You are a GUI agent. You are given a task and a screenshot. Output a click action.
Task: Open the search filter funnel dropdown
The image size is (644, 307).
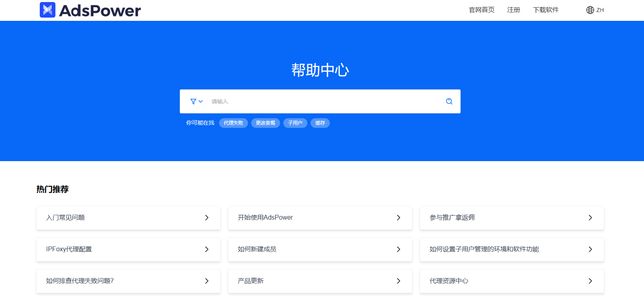click(x=197, y=101)
